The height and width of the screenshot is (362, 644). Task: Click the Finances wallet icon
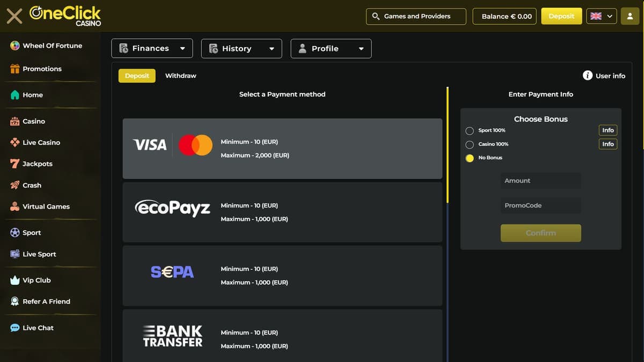click(x=123, y=48)
